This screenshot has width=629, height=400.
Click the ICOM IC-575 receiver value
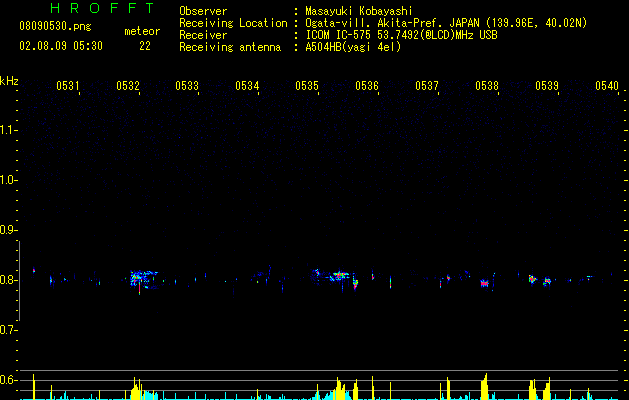(x=401, y=35)
